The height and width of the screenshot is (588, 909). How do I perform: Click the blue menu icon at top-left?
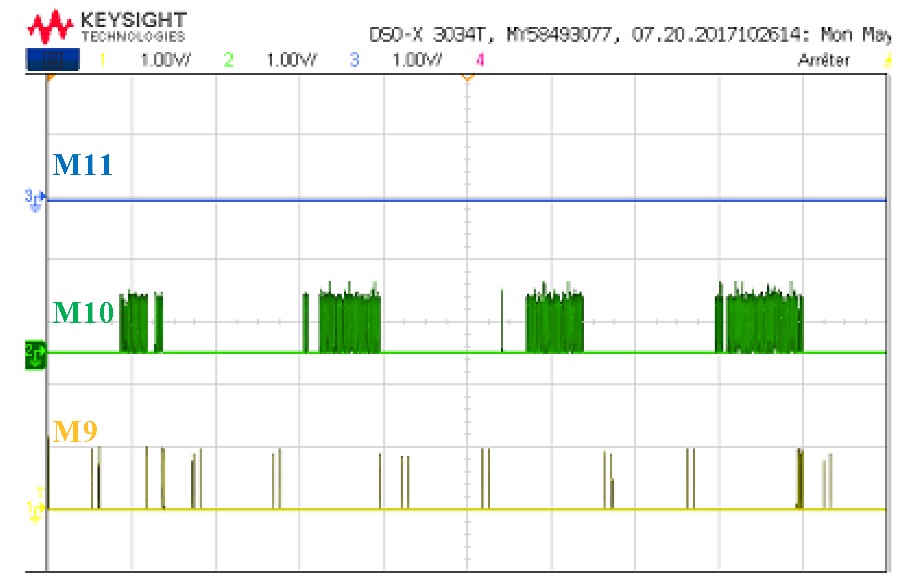[x=53, y=59]
